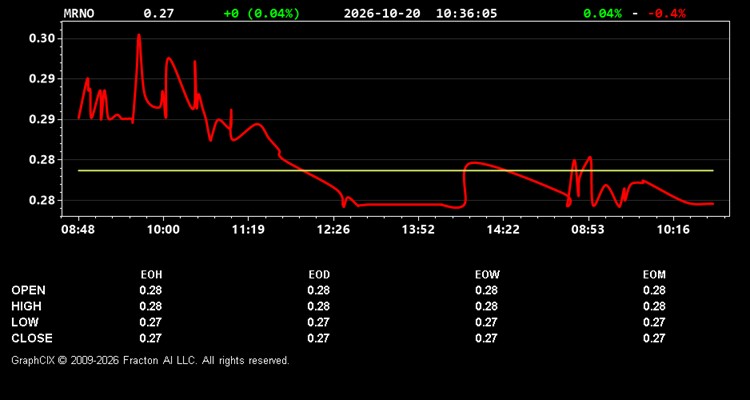This screenshot has height=400, width=750.
Task: Click the HIGH row label
Action: point(26,306)
